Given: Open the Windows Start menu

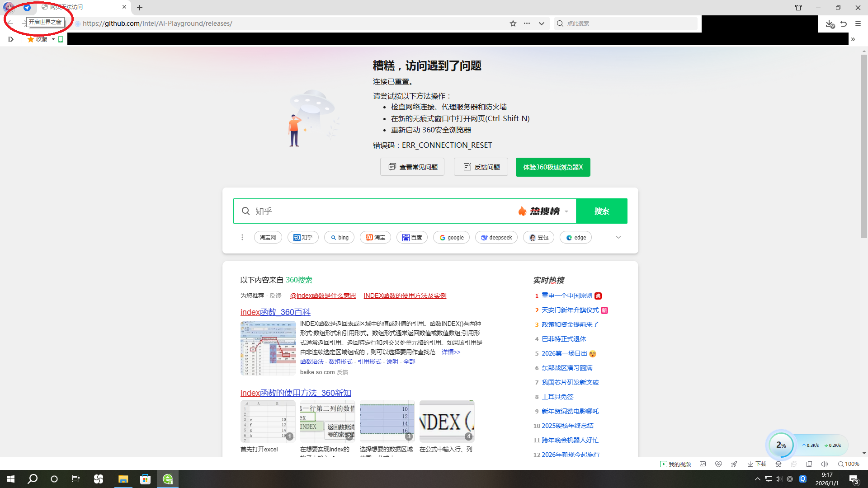Looking at the screenshot, I should [x=11, y=479].
